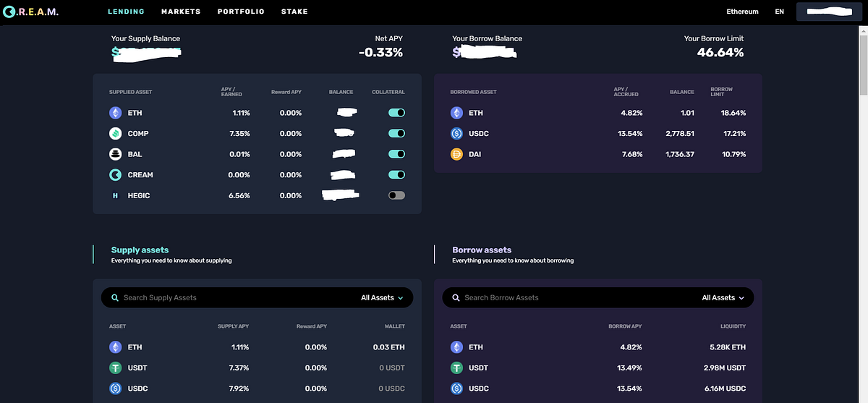This screenshot has width=868, height=403.
Task: Click USDT supply APY 7.37%
Action: tap(239, 368)
